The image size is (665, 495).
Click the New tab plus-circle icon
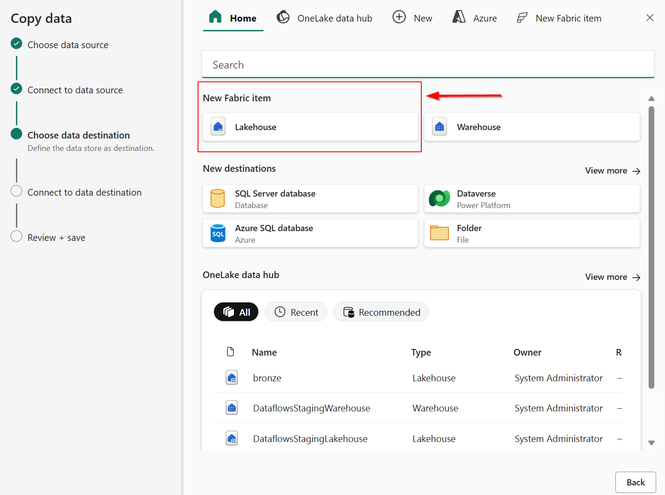point(399,17)
